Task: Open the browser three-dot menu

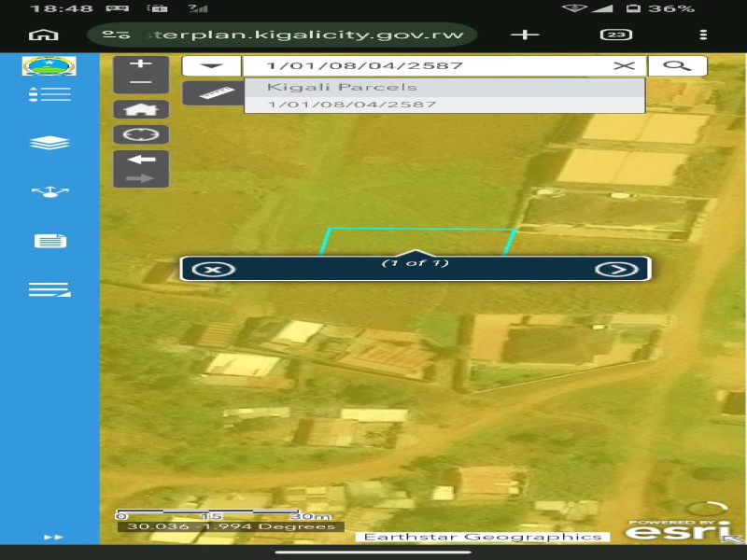Action: coord(703,35)
